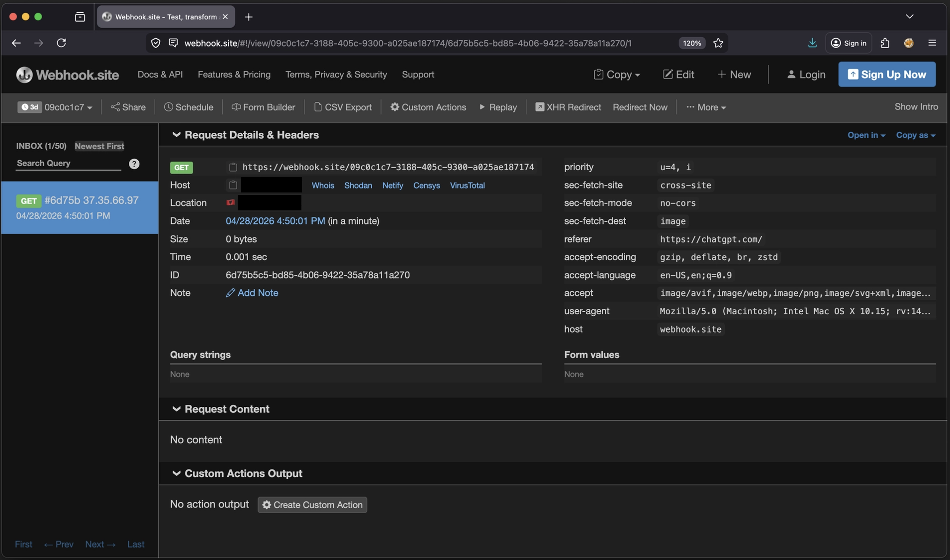Click Redirect Now
The width and height of the screenshot is (950, 560).
pyautogui.click(x=640, y=107)
